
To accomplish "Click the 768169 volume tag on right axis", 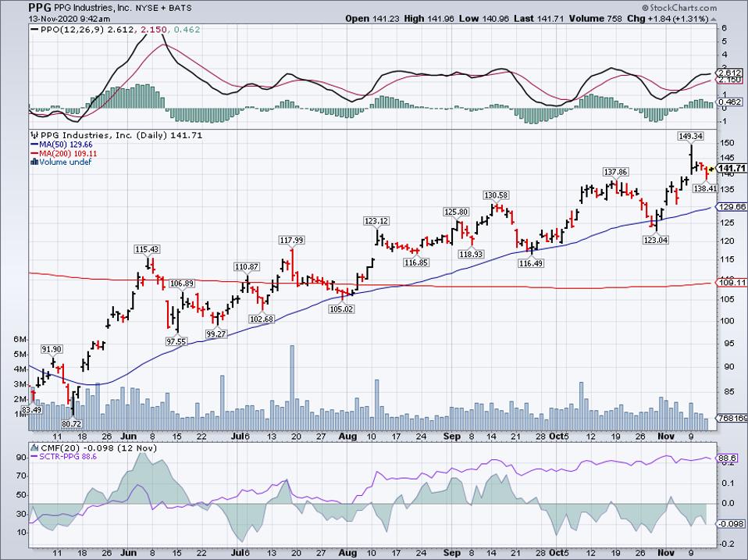I will (x=732, y=419).
